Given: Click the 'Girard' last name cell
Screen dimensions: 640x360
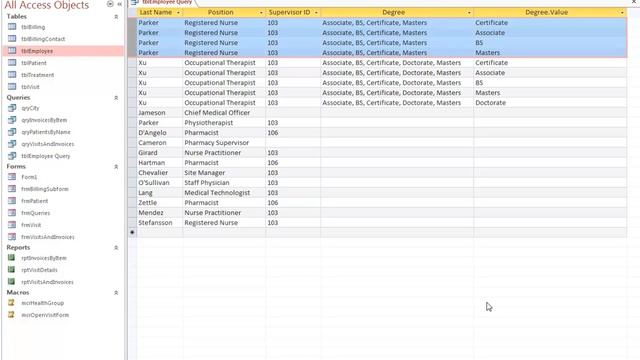Looking at the screenshot, I should [160, 153].
